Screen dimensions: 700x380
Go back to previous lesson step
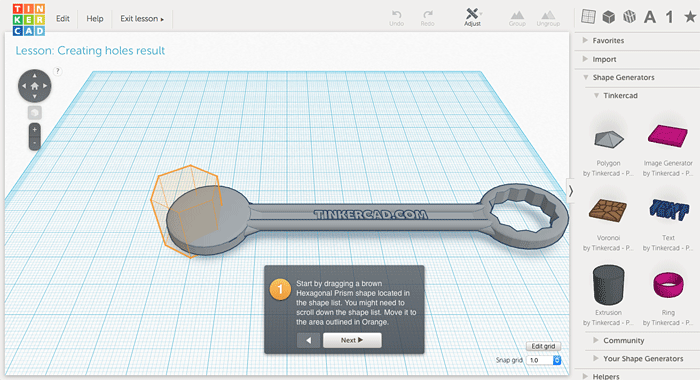[308, 340]
